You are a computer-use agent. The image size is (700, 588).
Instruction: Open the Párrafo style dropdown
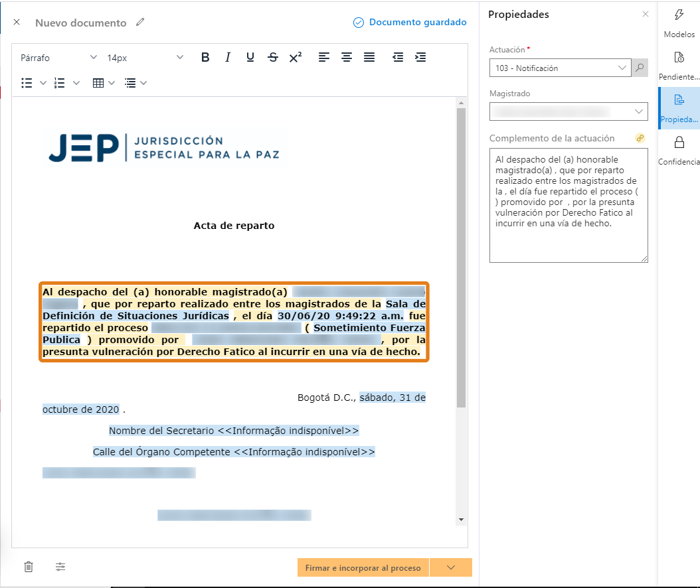pyautogui.click(x=58, y=58)
